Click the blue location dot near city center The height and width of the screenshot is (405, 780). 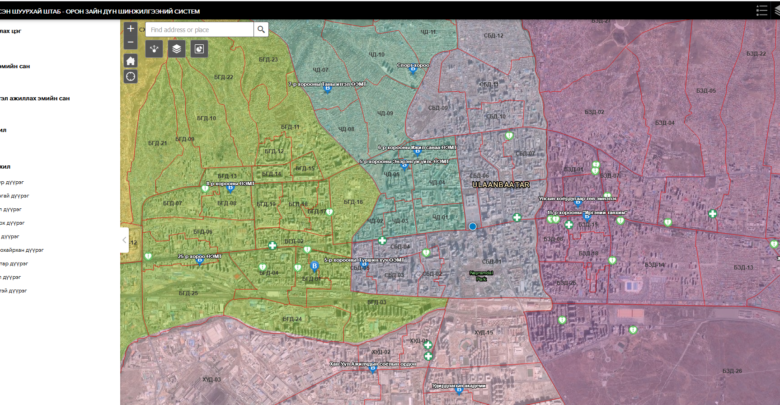click(x=472, y=228)
